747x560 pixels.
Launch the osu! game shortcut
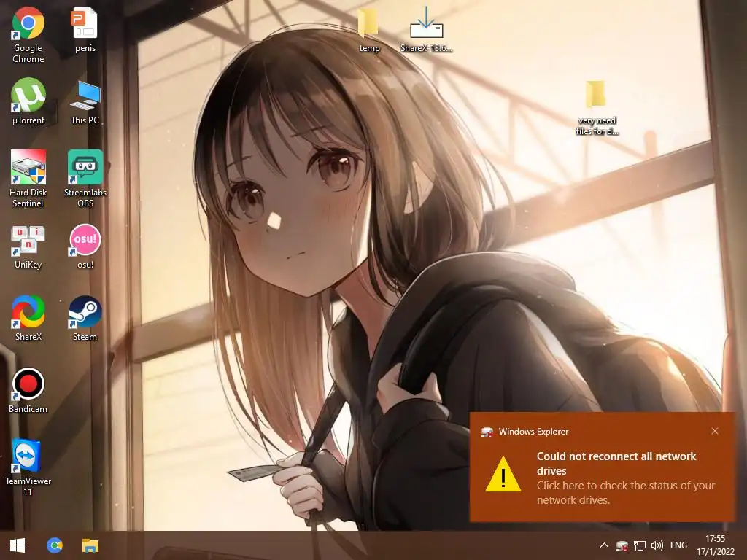point(85,246)
